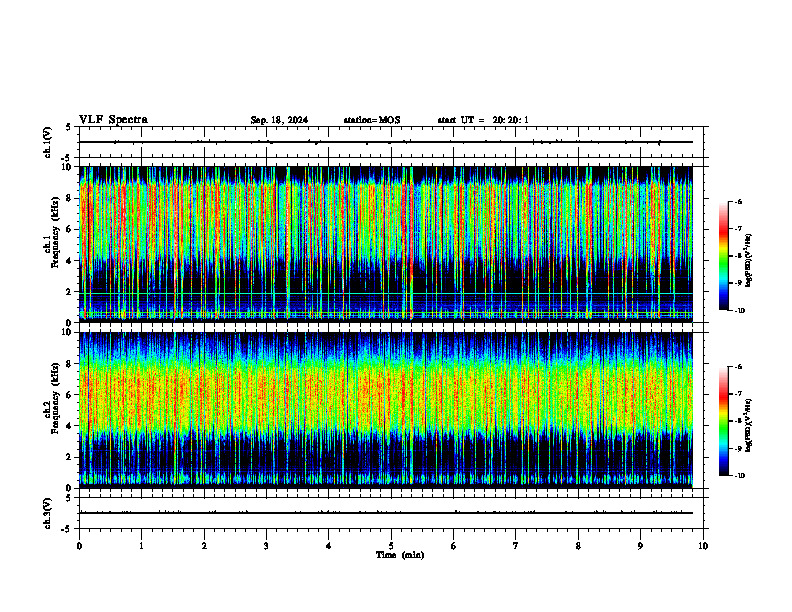Click the '-6' label on ch.1 colorbar

pos(737,201)
